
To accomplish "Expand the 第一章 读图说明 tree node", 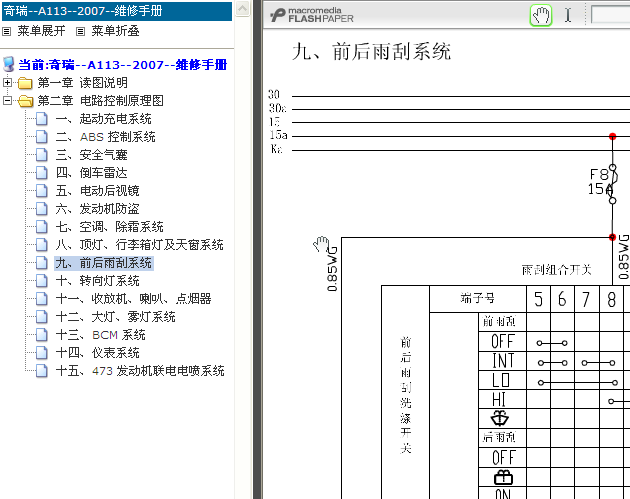I will [7, 83].
